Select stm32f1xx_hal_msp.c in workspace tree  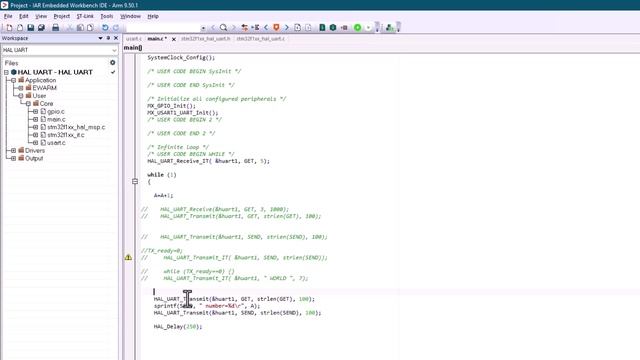[x=76, y=127]
